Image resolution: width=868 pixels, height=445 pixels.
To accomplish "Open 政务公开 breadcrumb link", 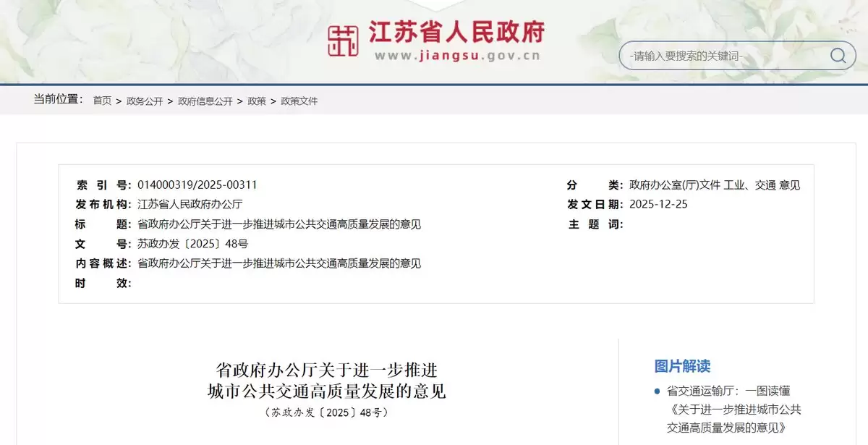I will click(145, 101).
